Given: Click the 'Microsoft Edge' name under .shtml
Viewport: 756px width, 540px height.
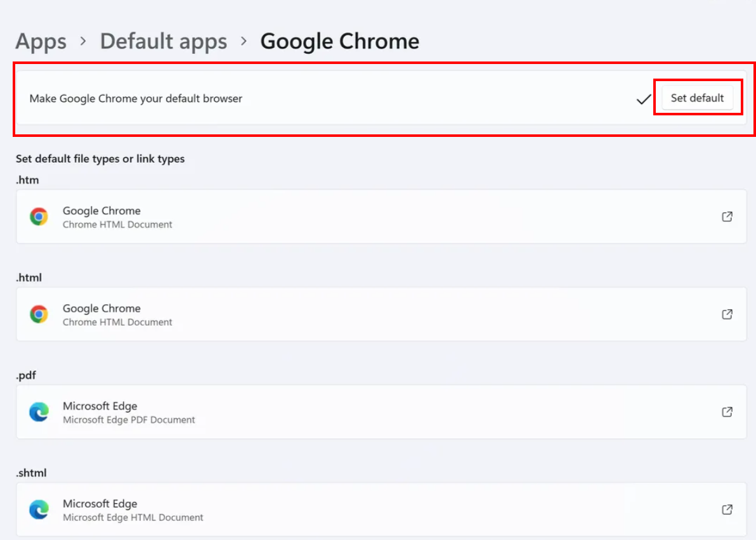Looking at the screenshot, I should 100,504.
